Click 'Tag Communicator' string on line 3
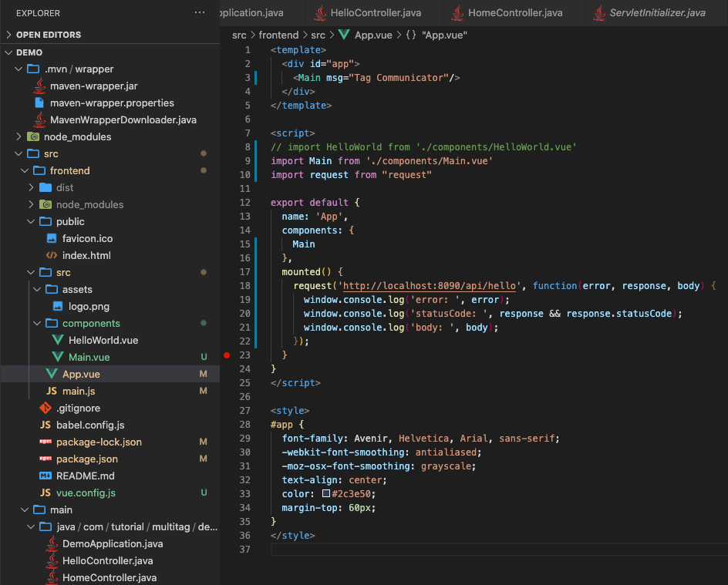728x585 pixels. tap(399, 78)
